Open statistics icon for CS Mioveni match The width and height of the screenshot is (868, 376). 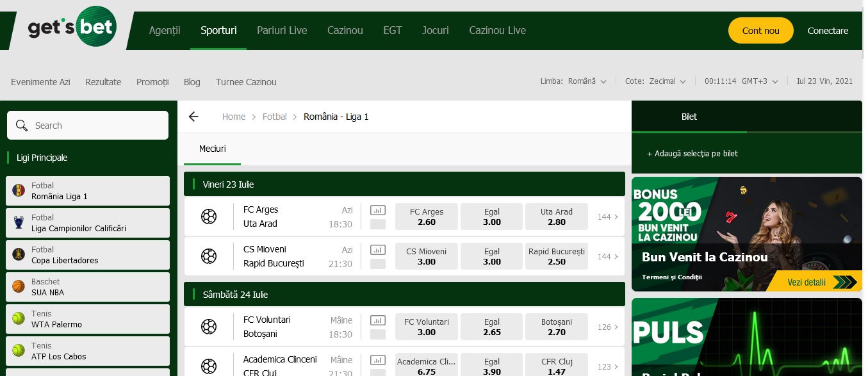pyautogui.click(x=378, y=249)
